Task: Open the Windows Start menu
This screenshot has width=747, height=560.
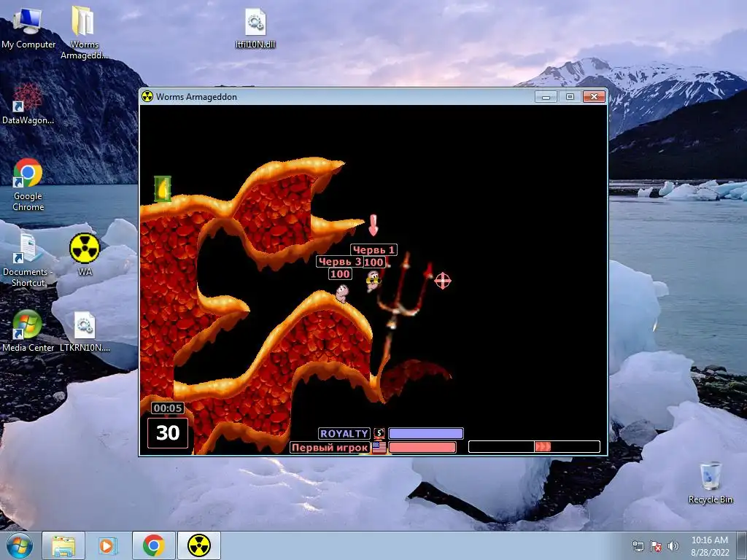Action: pyautogui.click(x=20, y=545)
